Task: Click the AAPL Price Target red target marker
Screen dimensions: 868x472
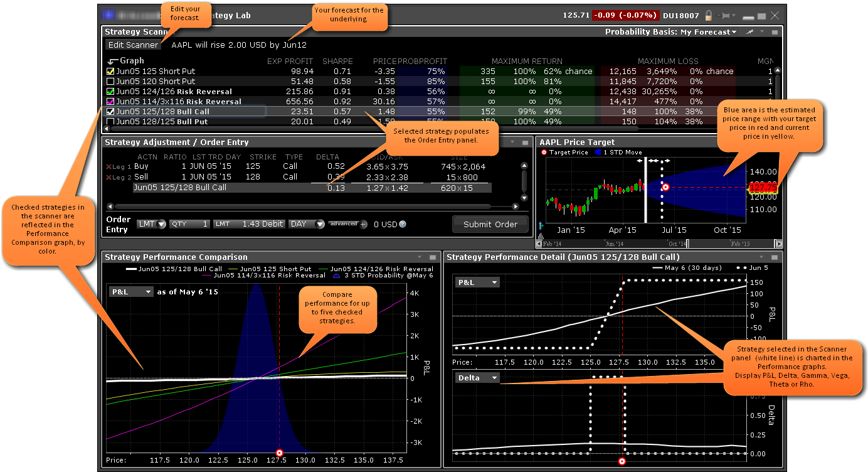Action: [x=665, y=187]
